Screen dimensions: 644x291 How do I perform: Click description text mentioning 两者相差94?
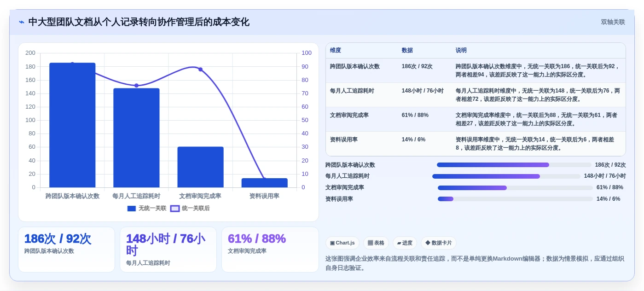point(538,70)
